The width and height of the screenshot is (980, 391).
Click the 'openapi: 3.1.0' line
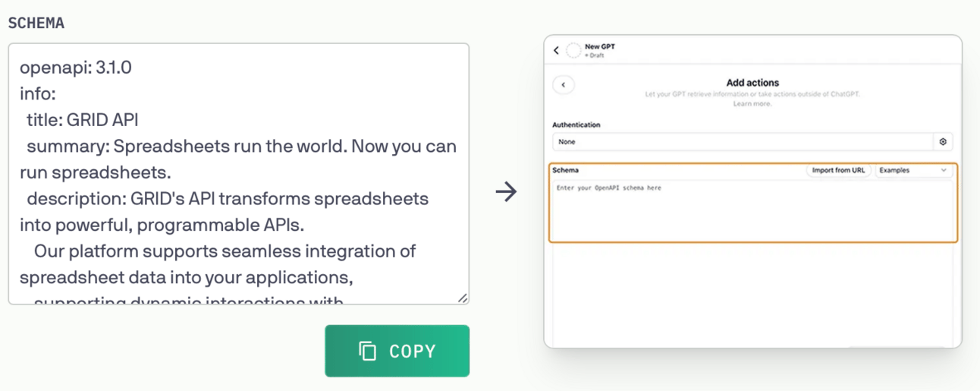click(76, 68)
